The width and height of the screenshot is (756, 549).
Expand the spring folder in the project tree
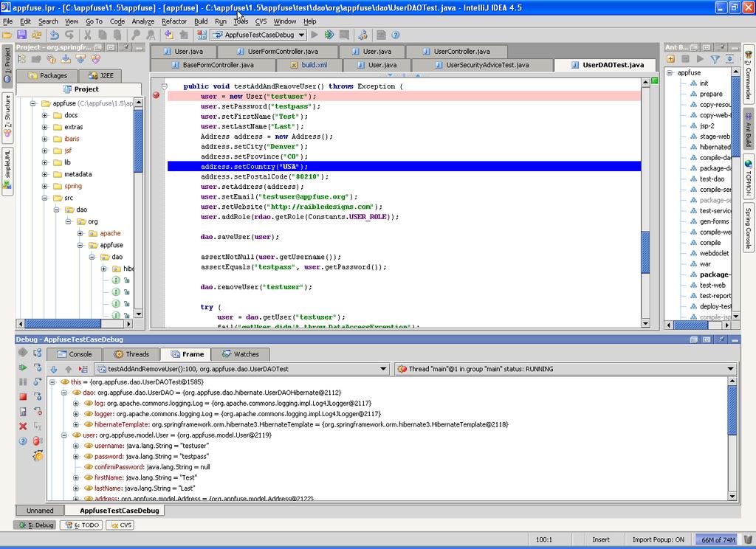[x=45, y=186]
